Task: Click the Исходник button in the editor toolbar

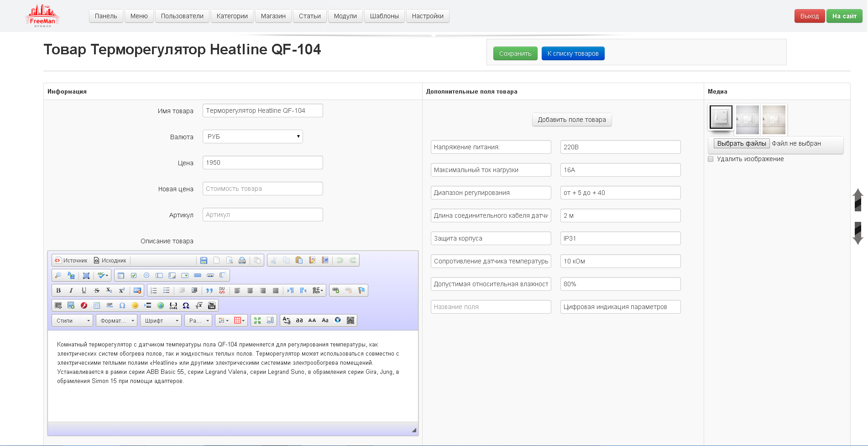Action: 110,260
